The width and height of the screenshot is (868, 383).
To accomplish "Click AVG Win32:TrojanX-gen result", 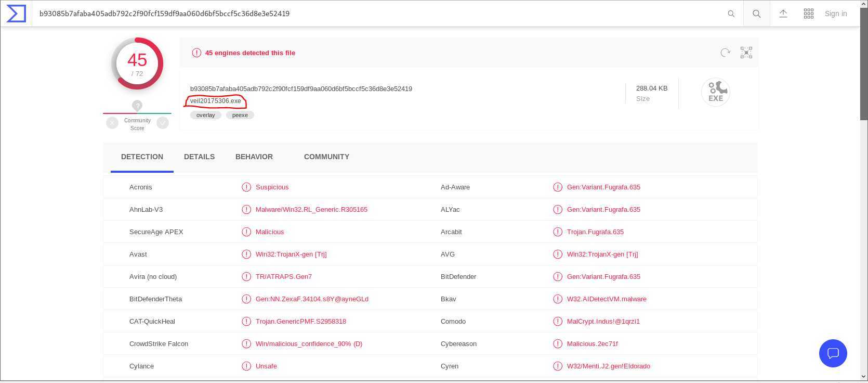I will pyautogui.click(x=602, y=254).
